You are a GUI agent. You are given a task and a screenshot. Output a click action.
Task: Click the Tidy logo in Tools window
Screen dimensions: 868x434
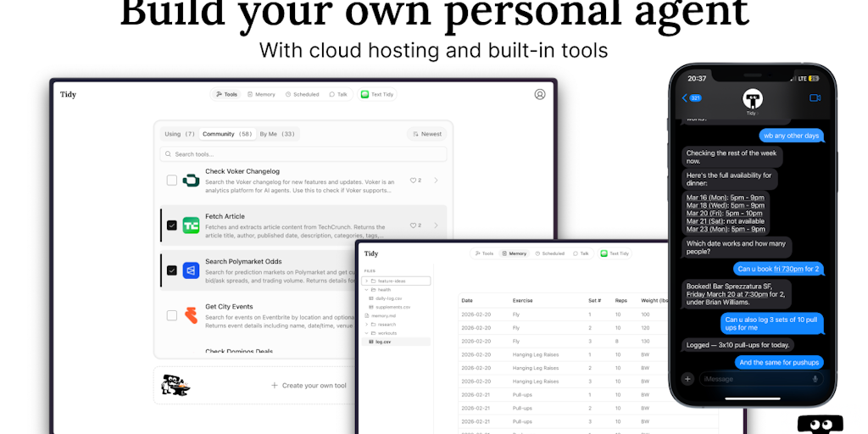point(68,95)
